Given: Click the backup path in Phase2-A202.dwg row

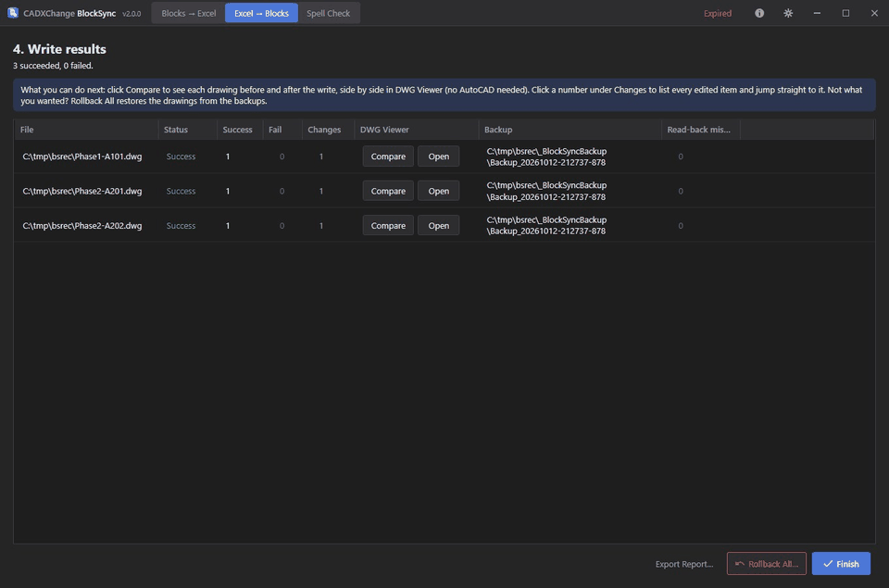Looking at the screenshot, I should (546, 226).
